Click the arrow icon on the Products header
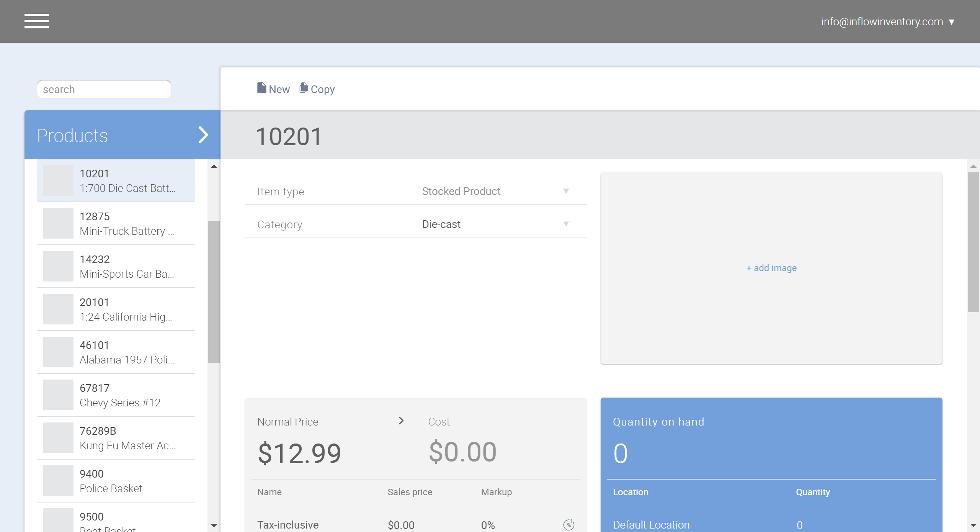The height and width of the screenshot is (532, 980). pos(203,135)
